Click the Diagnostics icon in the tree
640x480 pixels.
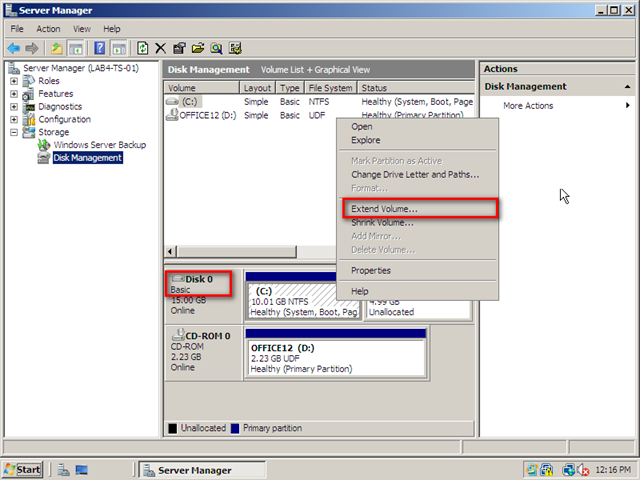pyautogui.click(x=29, y=107)
